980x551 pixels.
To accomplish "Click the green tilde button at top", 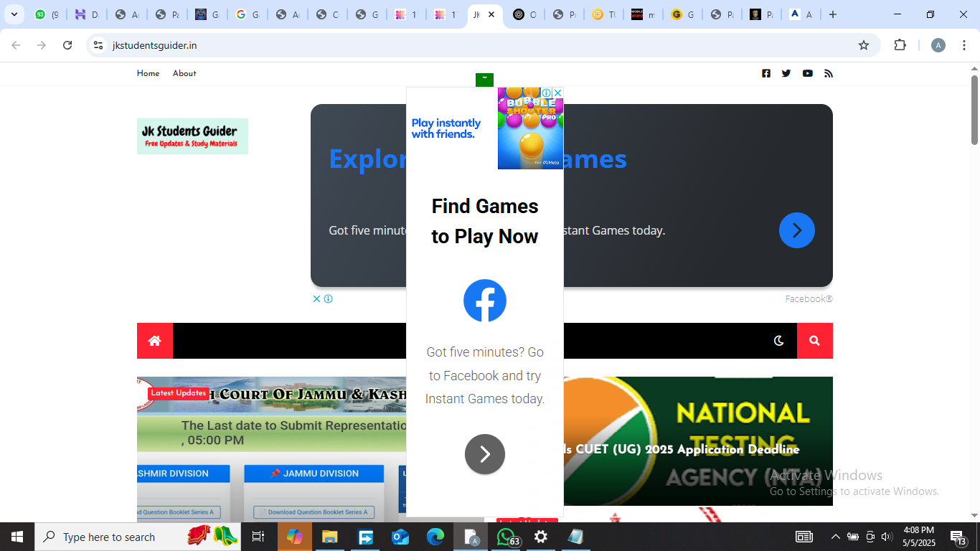I will coord(484,80).
